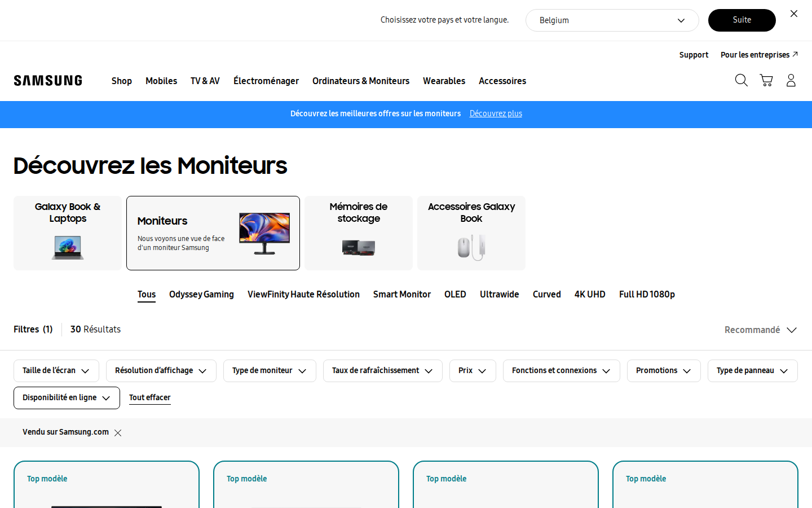
Task: Open the shopping cart icon
Action: click(766, 81)
